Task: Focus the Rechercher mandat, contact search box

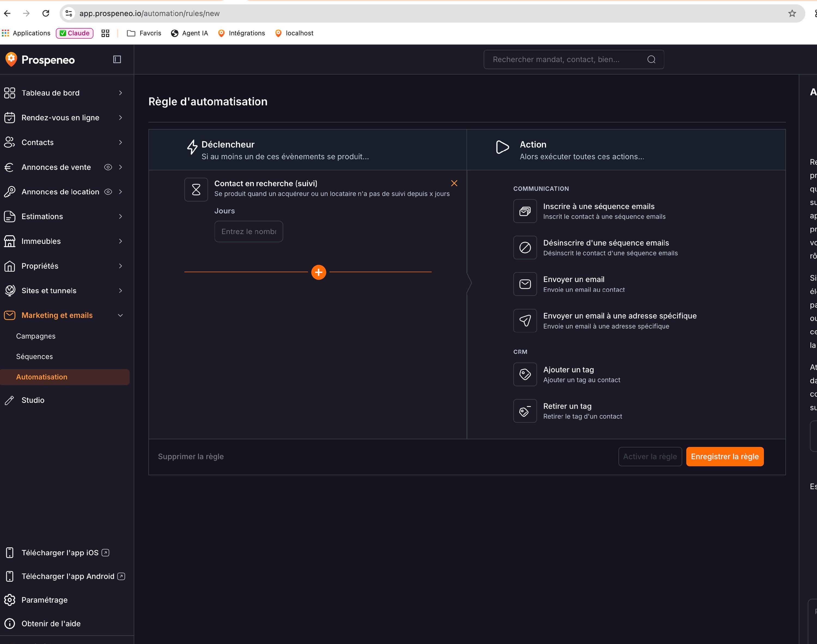Action: pyautogui.click(x=574, y=59)
